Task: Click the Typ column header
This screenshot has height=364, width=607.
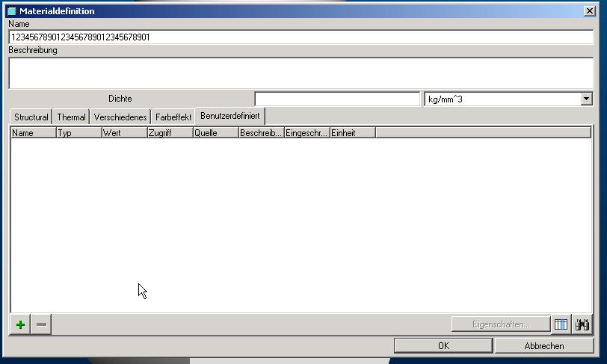Action: 79,133
